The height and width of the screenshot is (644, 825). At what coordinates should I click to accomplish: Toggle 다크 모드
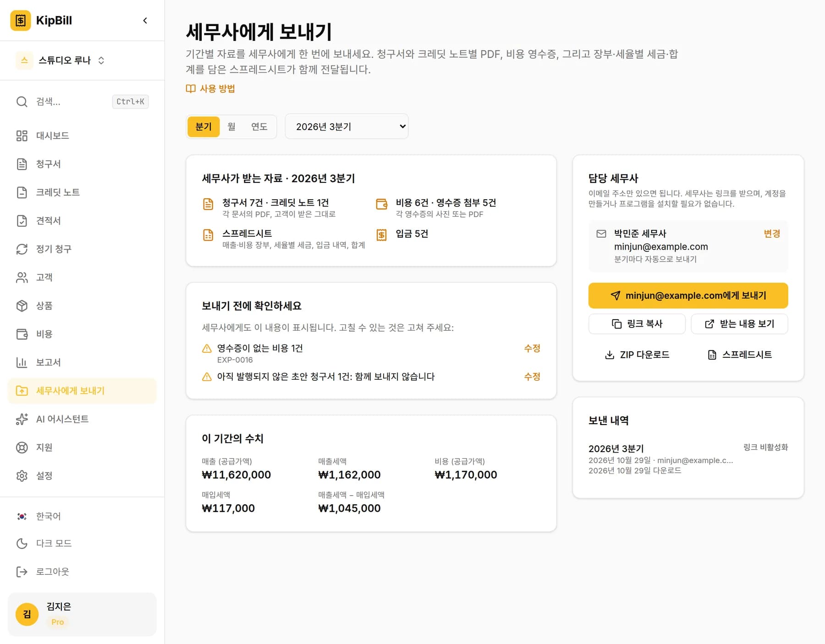(82, 543)
